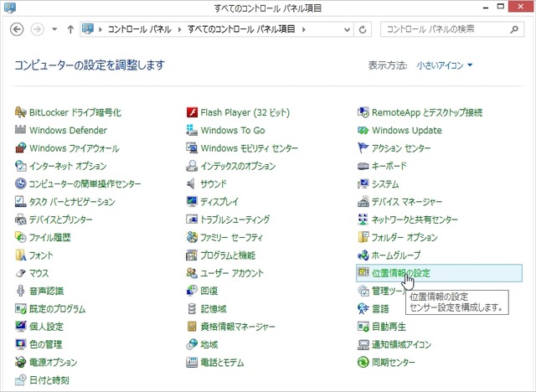
Task: Refresh the control panel view
Action: (363, 29)
